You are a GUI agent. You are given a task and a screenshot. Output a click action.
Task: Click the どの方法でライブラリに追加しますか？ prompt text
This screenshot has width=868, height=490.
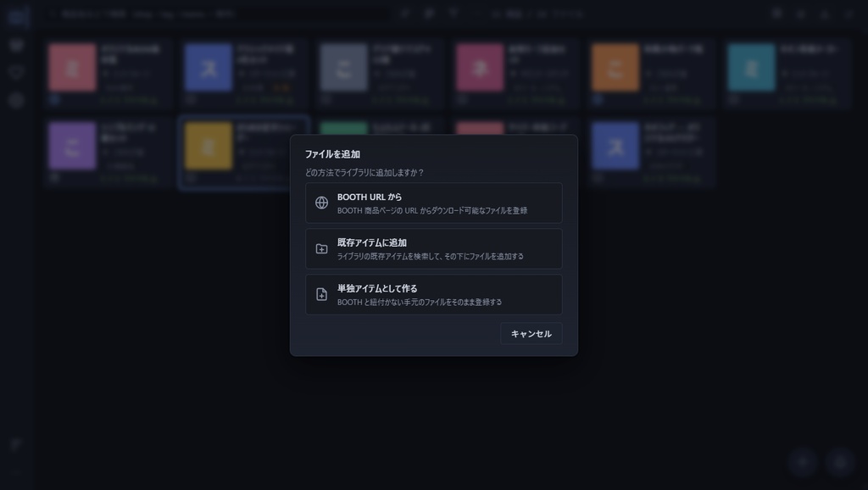click(364, 173)
